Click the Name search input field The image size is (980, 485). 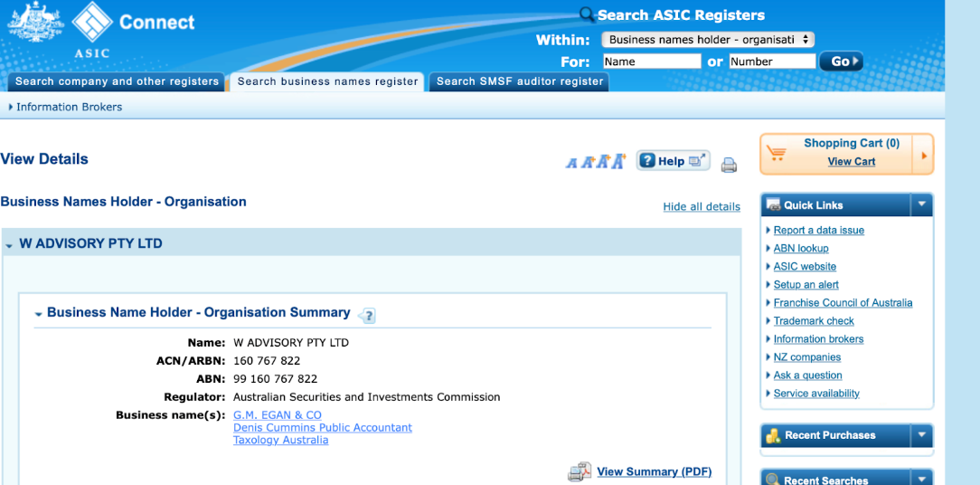pos(652,62)
